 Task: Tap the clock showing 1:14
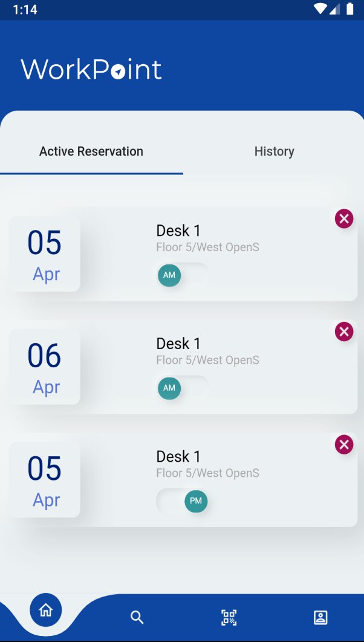(20, 8)
